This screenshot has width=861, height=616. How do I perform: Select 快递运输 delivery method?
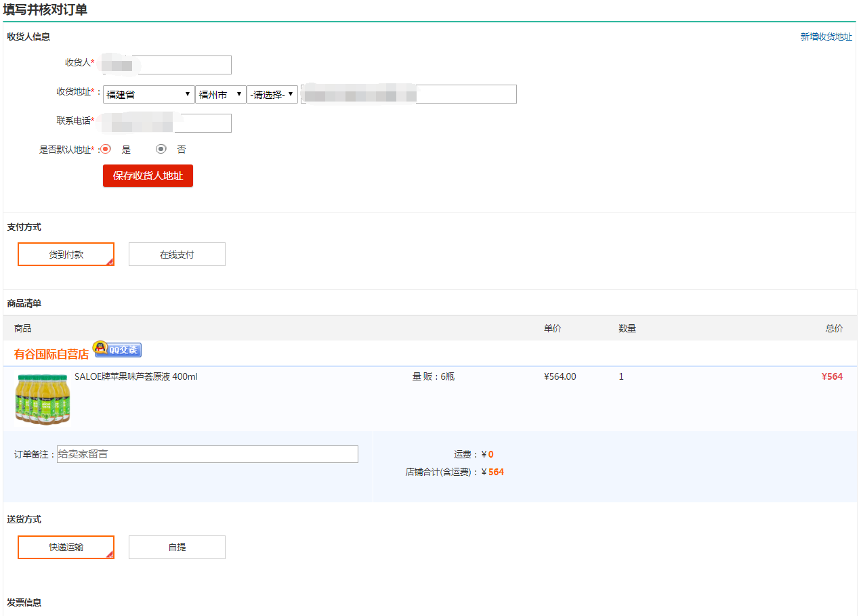[x=66, y=547]
